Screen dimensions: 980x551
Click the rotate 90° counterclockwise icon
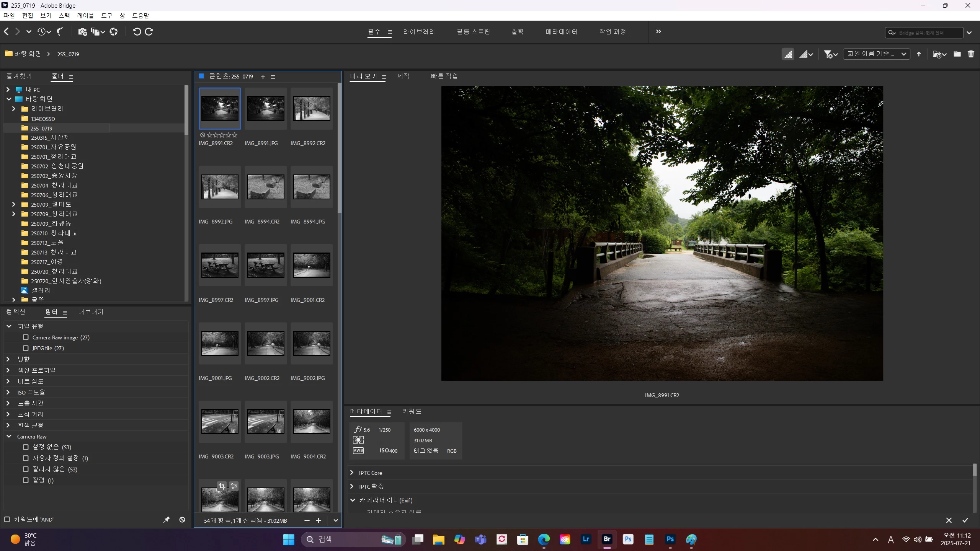(137, 32)
